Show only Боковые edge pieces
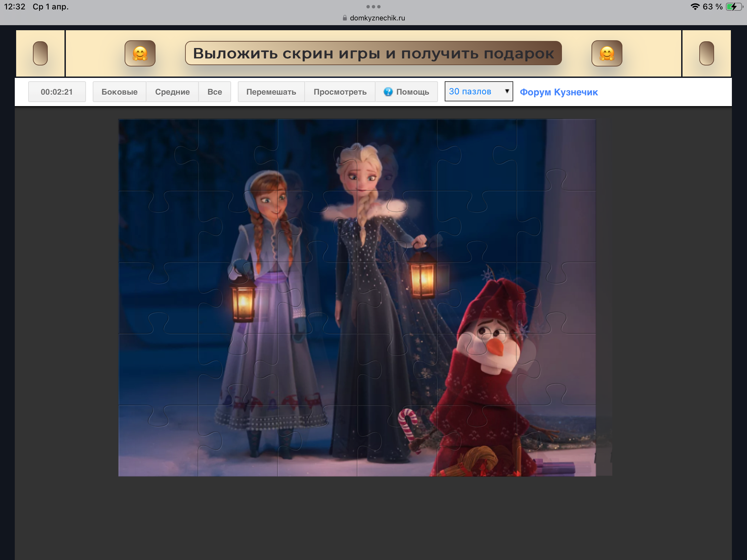This screenshot has width=747, height=560. (119, 92)
